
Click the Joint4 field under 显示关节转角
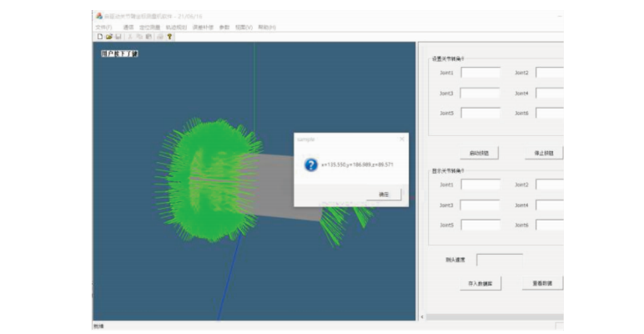(x=550, y=205)
